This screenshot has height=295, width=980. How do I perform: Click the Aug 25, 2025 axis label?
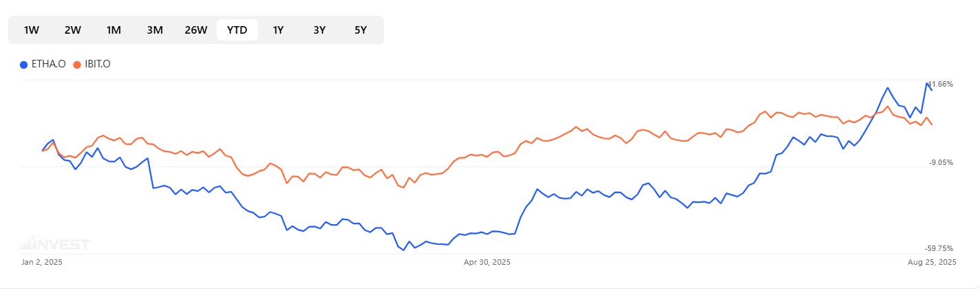tap(933, 262)
